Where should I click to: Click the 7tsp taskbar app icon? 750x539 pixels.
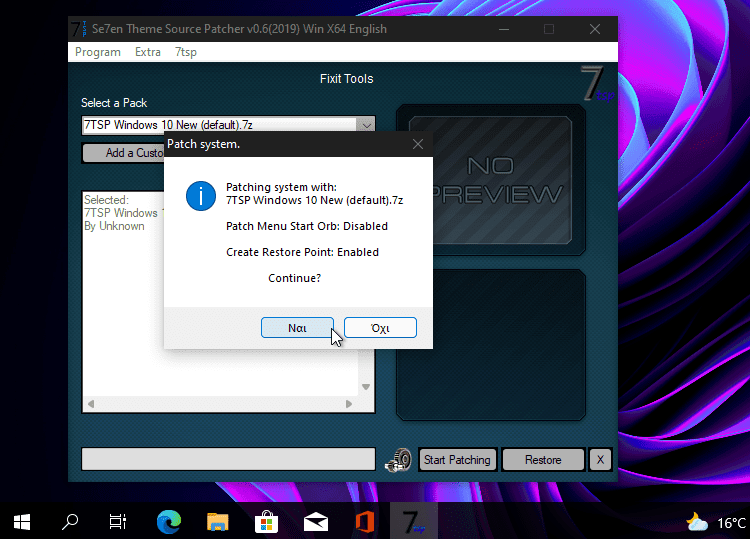(414, 522)
